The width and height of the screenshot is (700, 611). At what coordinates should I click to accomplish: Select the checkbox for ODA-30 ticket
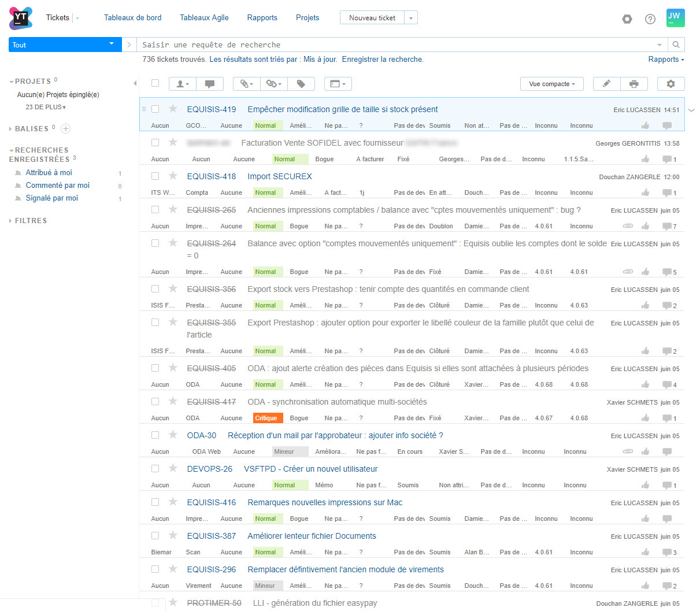(155, 435)
